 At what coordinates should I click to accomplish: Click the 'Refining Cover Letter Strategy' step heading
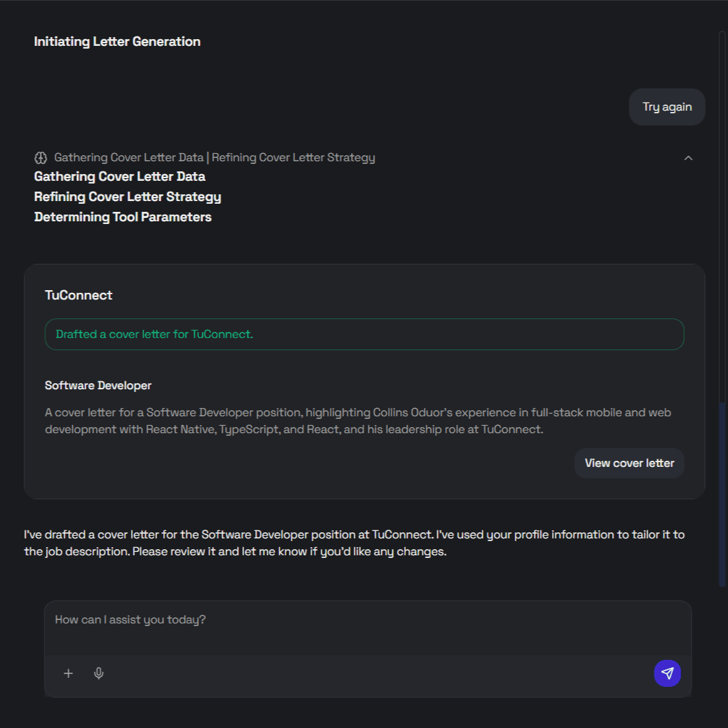(x=128, y=197)
